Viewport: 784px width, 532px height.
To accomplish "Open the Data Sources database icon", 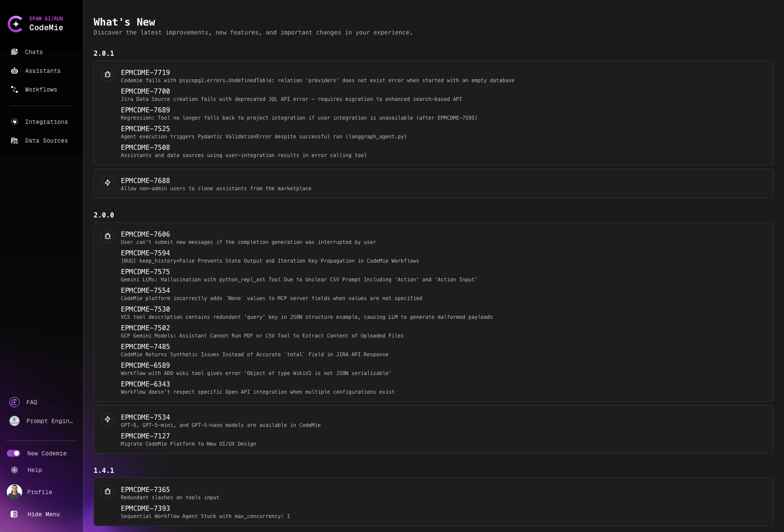I will tap(14, 140).
